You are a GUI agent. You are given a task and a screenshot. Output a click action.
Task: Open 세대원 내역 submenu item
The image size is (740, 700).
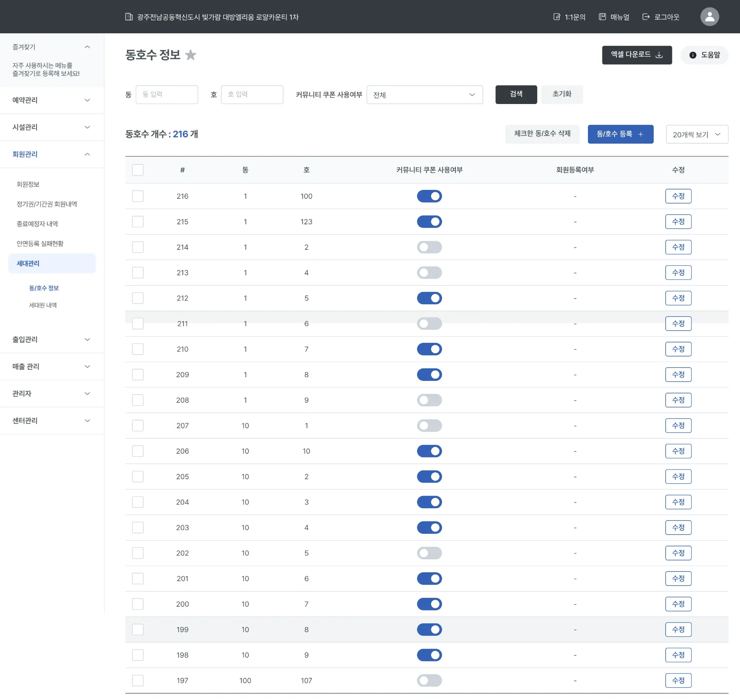43,305
